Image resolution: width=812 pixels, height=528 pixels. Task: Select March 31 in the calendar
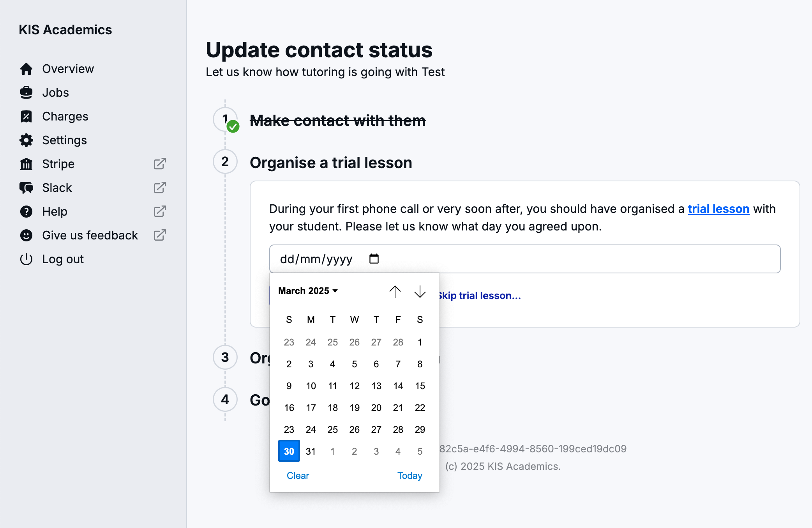pyautogui.click(x=311, y=451)
